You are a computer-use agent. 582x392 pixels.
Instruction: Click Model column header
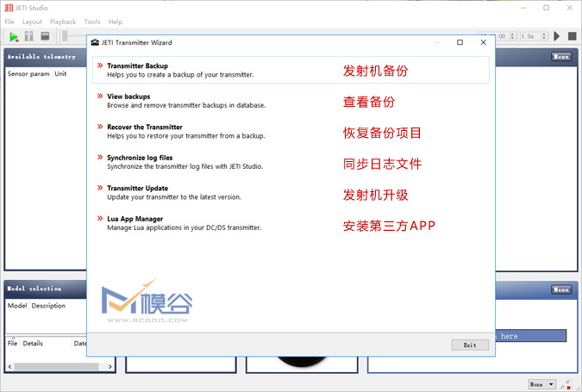point(17,306)
